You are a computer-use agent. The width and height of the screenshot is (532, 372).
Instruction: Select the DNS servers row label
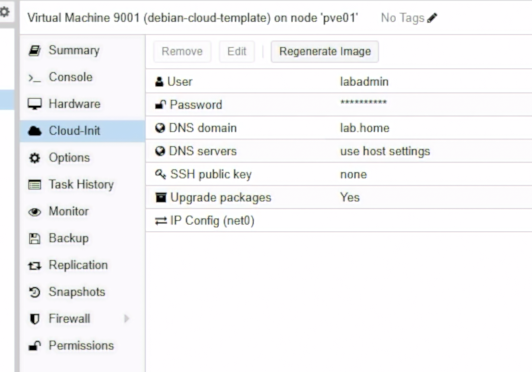click(x=203, y=151)
